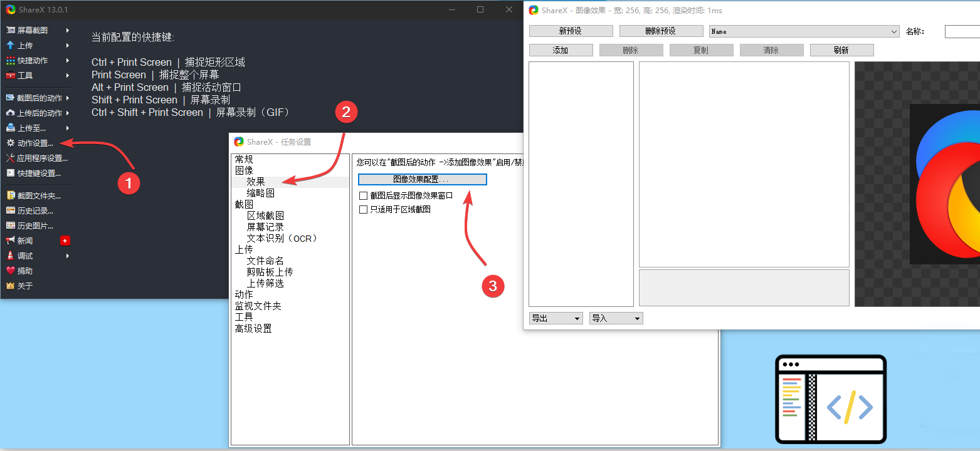Select 动作 in task settings tree
Screen dimensions: 980x451
pos(244,294)
